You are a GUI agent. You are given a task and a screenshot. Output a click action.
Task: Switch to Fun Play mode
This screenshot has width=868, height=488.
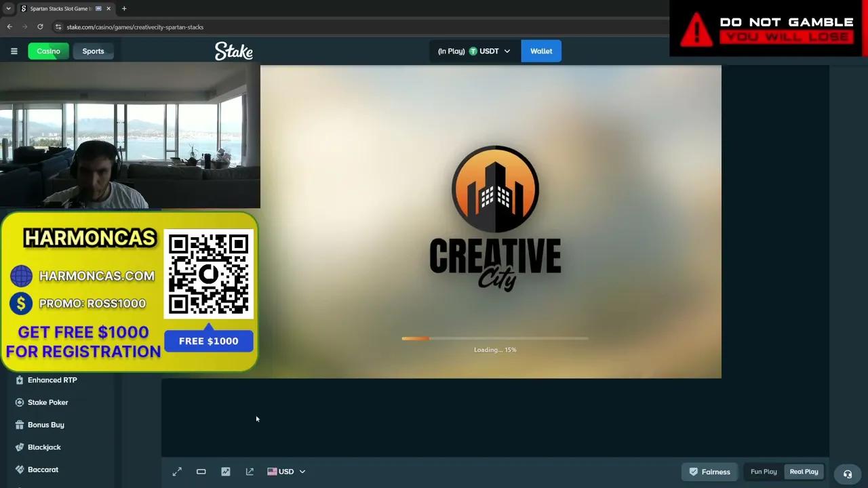[764, 472]
